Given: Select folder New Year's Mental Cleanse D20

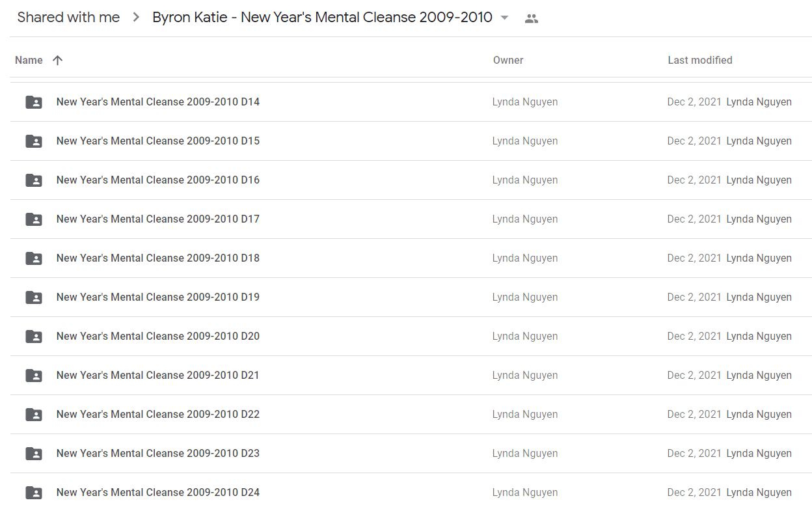Looking at the screenshot, I should [158, 336].
